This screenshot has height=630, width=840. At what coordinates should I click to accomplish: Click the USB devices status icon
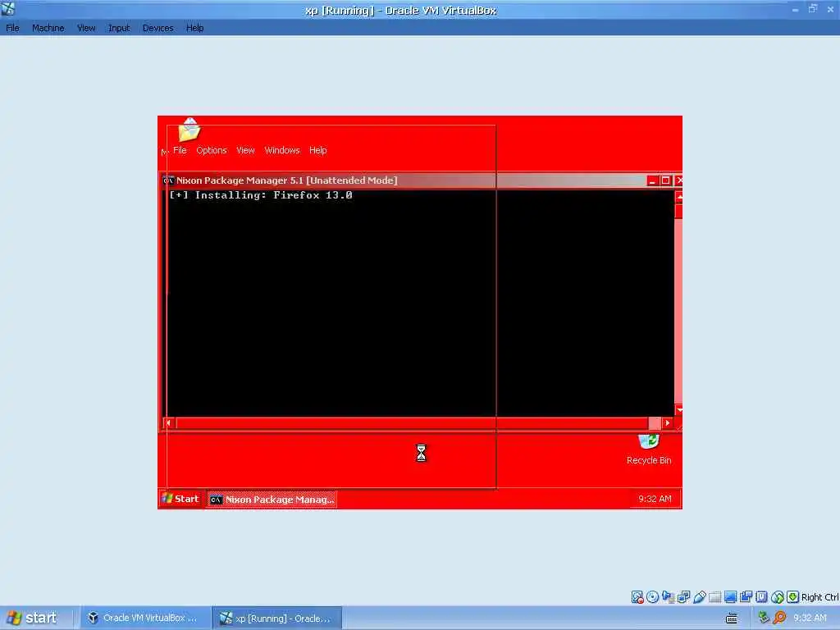point(699,597)
